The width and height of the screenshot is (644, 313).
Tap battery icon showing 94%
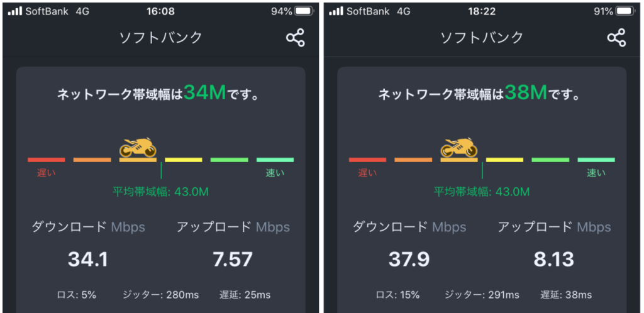point(304,11)
